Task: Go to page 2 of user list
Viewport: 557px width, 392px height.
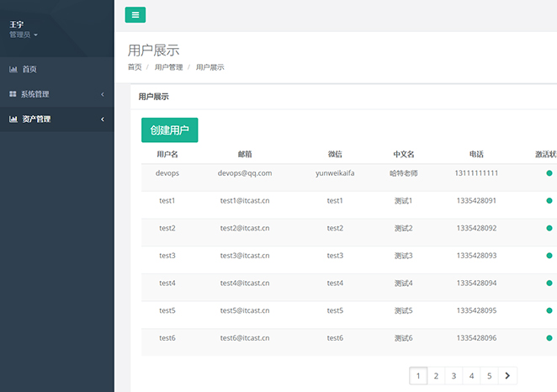Action: [x=436, y=376]
